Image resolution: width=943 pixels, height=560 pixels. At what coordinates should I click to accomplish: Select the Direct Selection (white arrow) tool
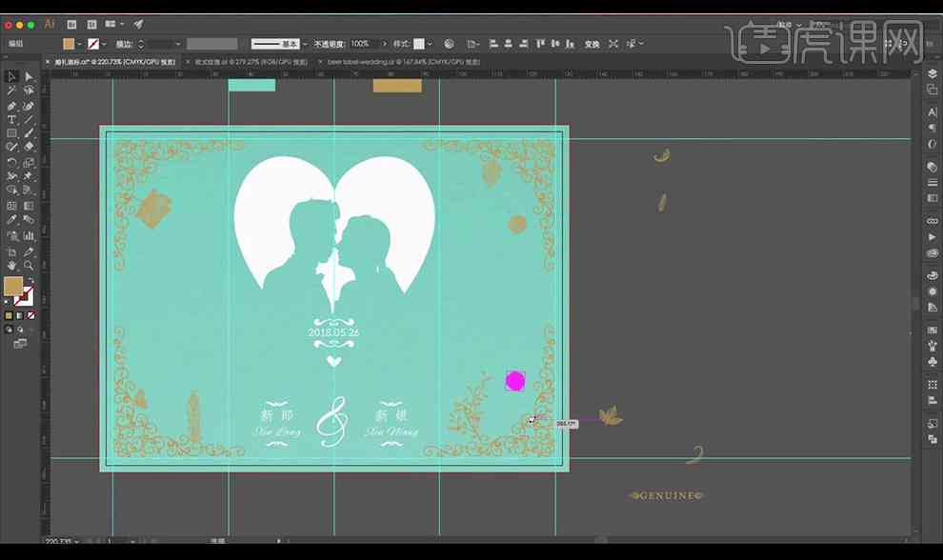pyautogui.click(x=29, y=76)
